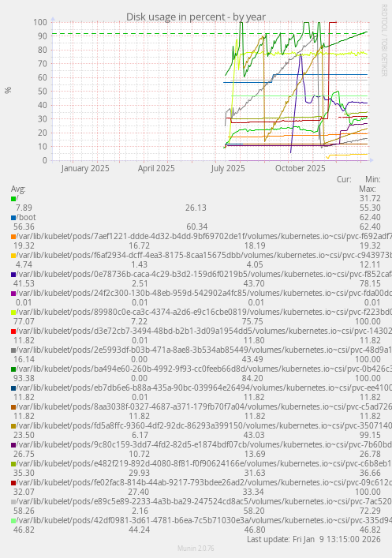Screen dimensions: 392x558
Task: Click the 'Min:' column header
Action: coord(373,179)
